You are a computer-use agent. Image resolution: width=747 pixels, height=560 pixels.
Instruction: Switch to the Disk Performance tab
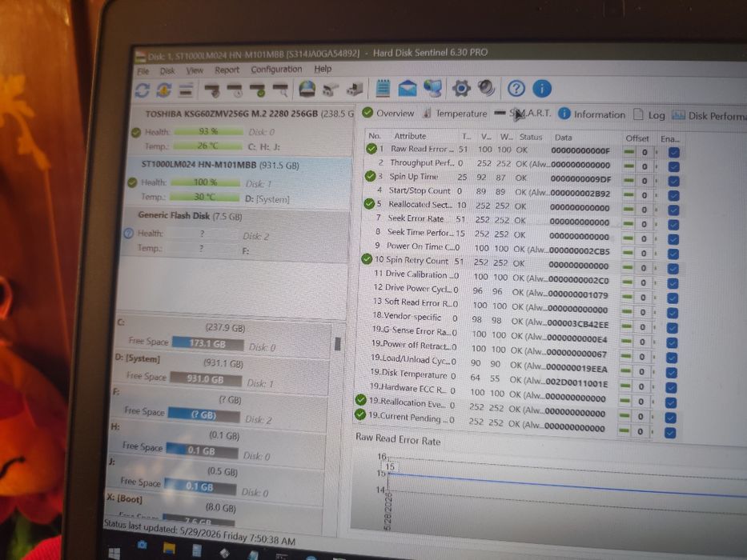point(709,115)
